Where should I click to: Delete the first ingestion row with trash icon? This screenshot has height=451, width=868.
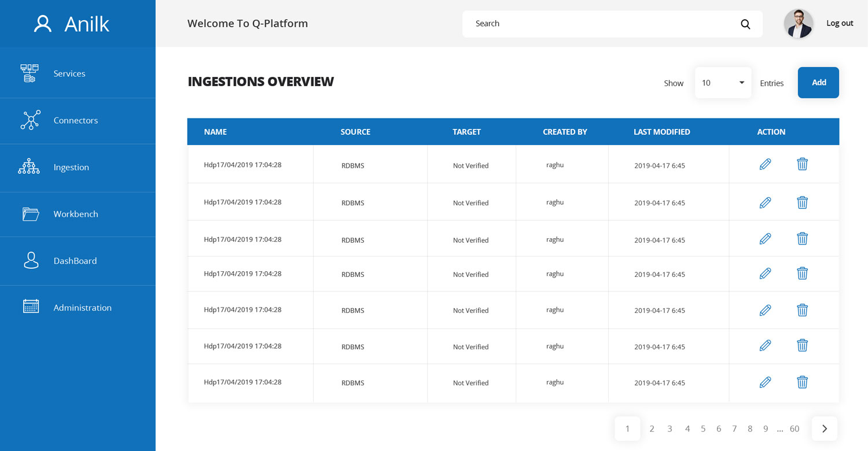pyautogui.click(x=802, y=164)
